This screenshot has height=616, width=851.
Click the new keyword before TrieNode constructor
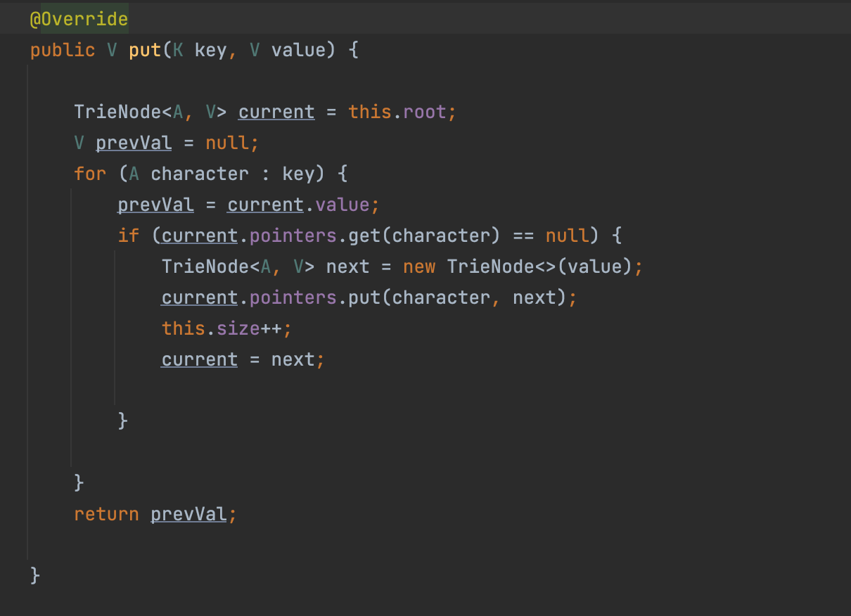(419, 267)
